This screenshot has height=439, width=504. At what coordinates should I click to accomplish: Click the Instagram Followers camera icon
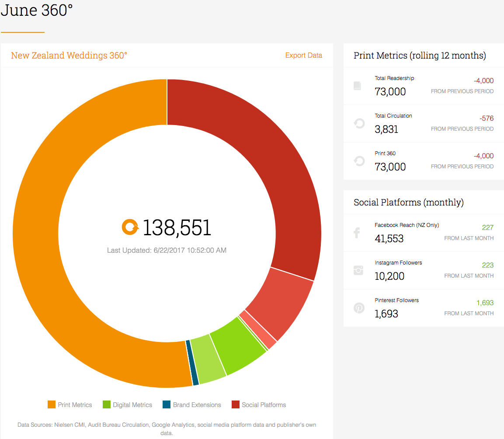(358, 270)
